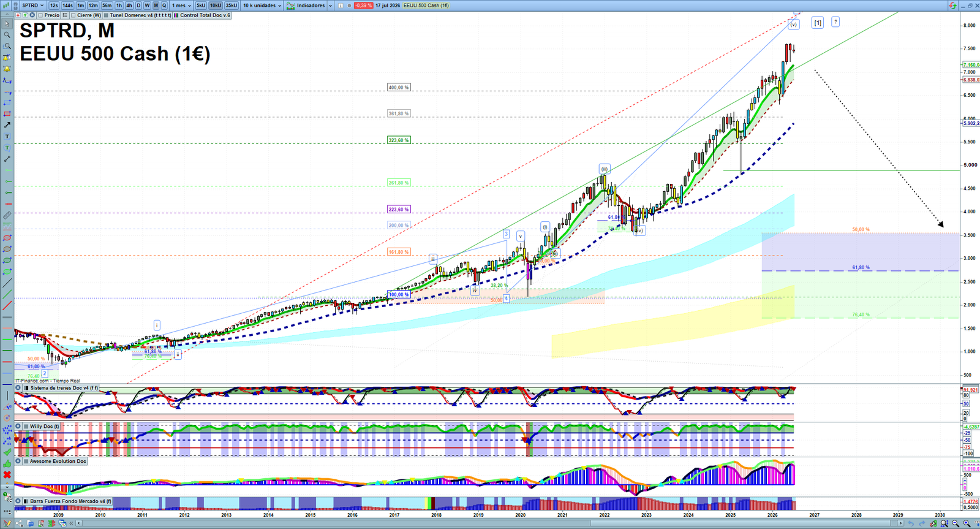Switch to the D daily timeframe
Viewport: 980px width, 529px height.
[138, 6]
